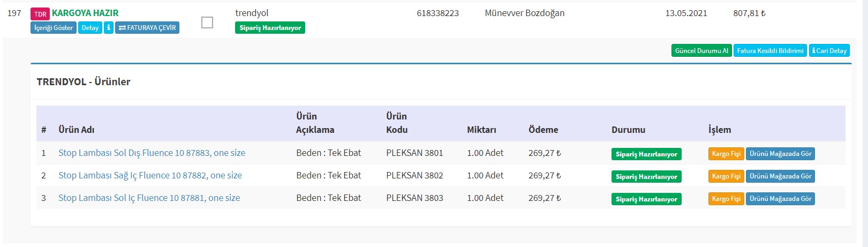Print Kargo Fişi for PLEKSAN 3801
The image size is (868, 247).
tap(726, 154)
